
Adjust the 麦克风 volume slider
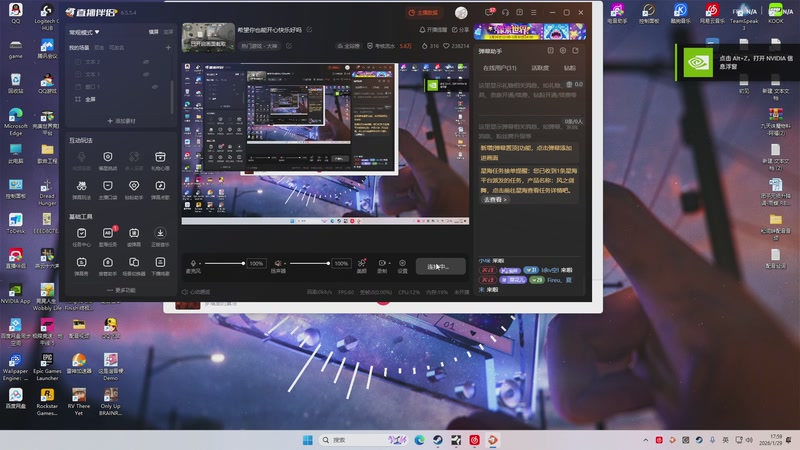coord(224,263)
